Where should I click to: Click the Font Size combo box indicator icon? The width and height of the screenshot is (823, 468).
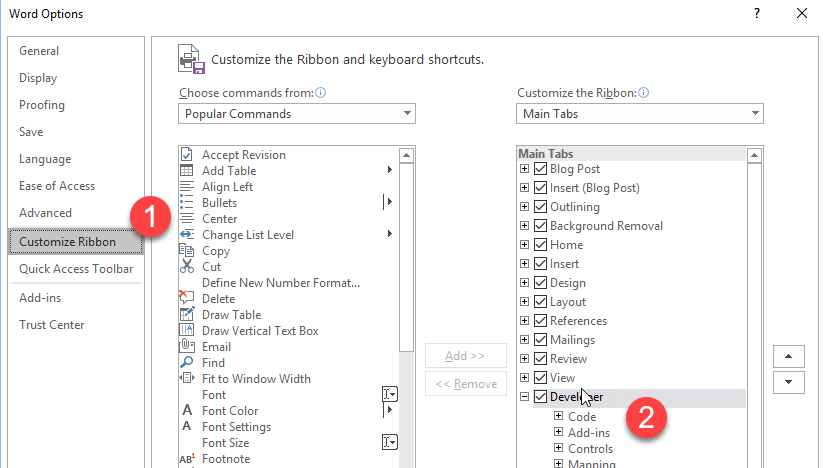point(389,442)
